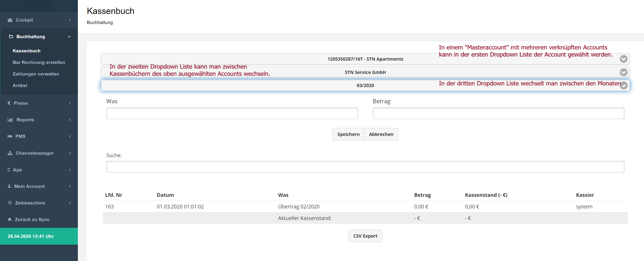Click the Buchhaltung folder icon

point(11,36)
